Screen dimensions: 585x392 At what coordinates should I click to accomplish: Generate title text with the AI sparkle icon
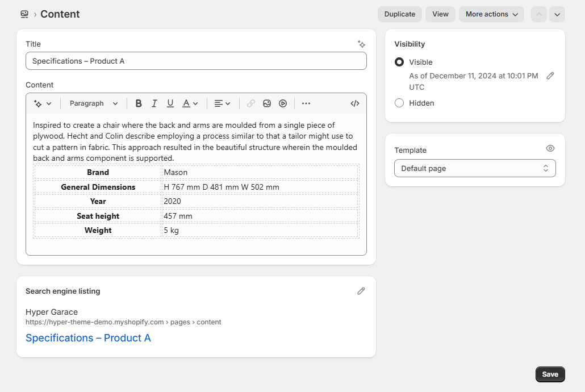click(361, 44)
